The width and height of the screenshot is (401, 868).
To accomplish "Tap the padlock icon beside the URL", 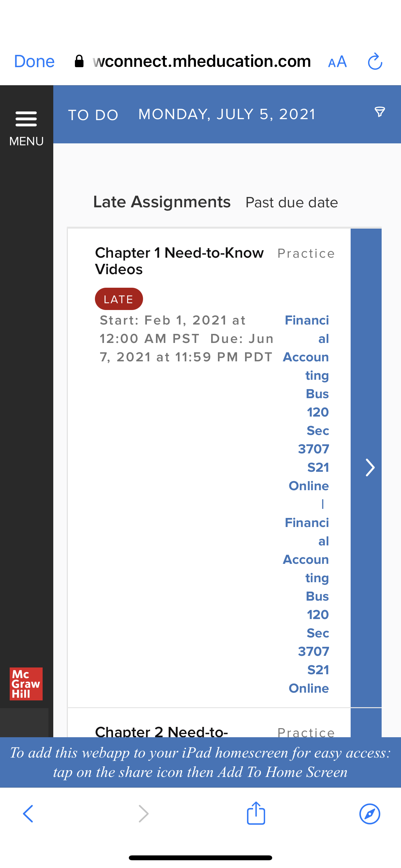I will (79, 61).
